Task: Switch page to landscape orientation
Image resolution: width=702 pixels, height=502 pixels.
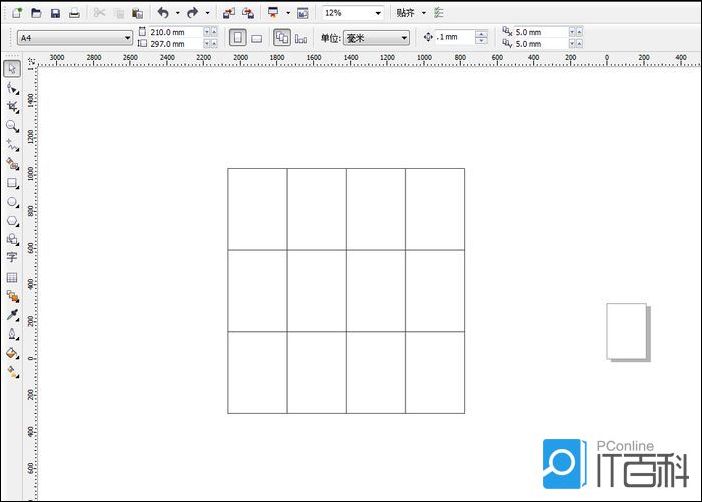Action: [256, 37]
